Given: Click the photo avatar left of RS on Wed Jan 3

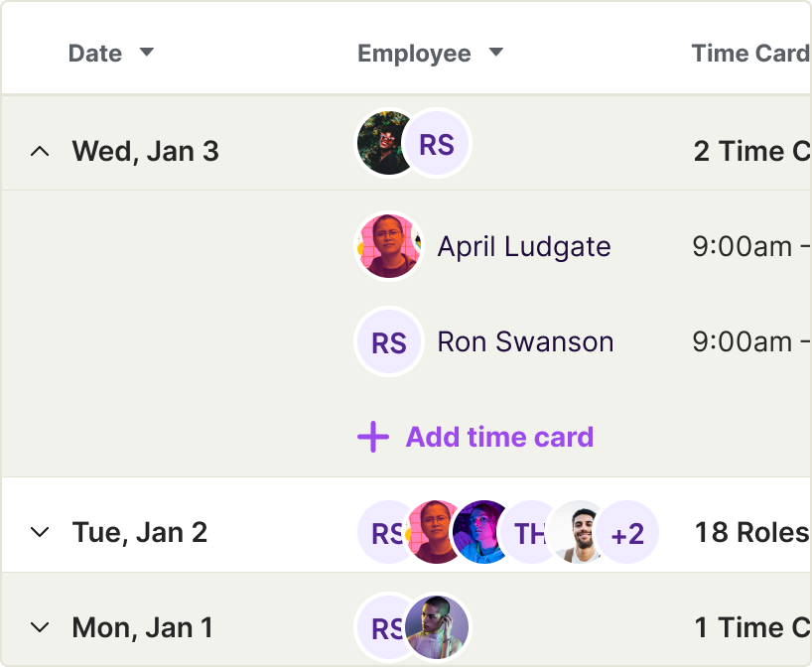Looking at the screenshot, I should pos(382,144).
